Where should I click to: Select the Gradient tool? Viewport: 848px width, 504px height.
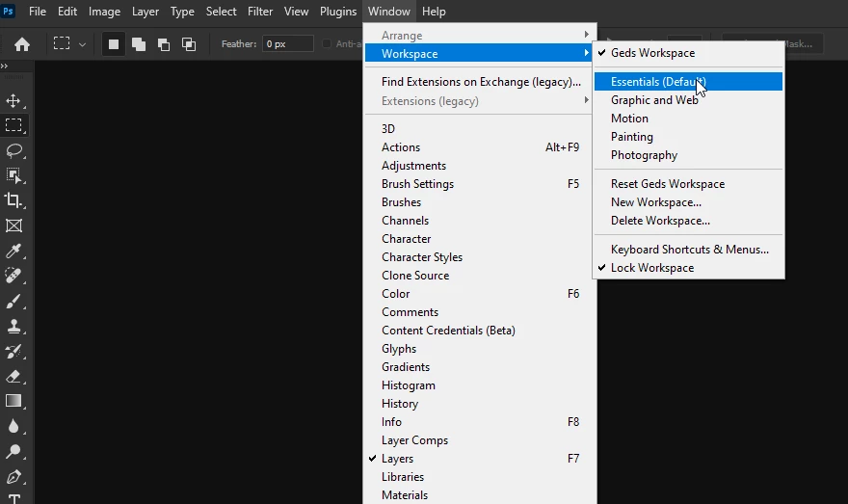click(13, 401)
